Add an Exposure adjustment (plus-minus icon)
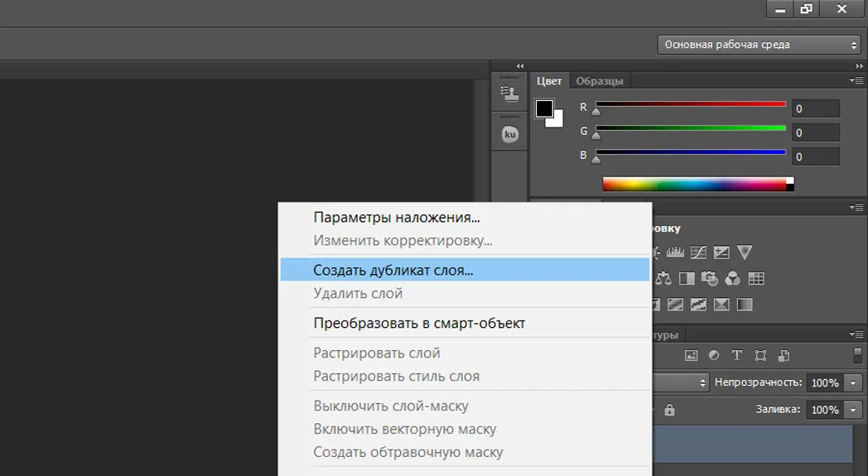This screenshot has width=868, height=476. [721, 252]
